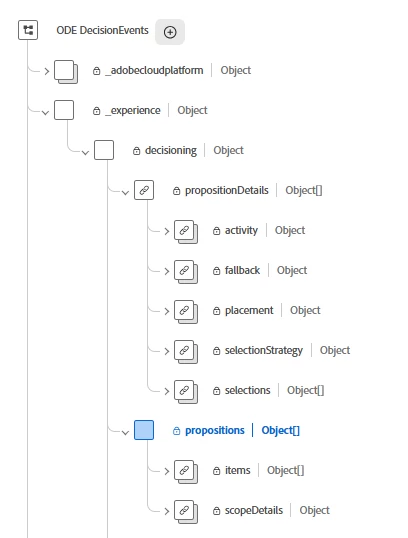Click the selectionStrategy field's link icon
The width and height of the screenshot is (408, 538).
tap(186, 352)
